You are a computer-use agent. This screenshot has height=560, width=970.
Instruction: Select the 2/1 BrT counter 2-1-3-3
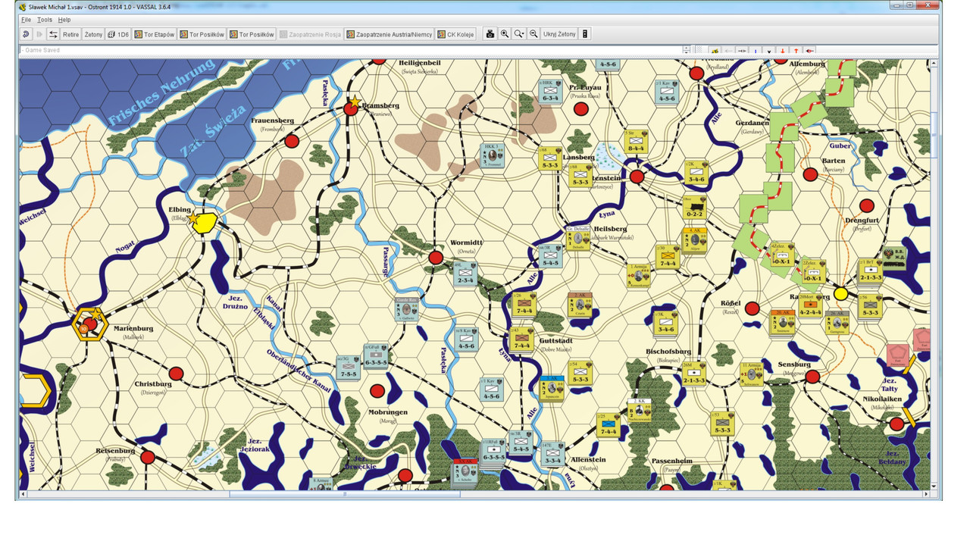pos(869,271)
